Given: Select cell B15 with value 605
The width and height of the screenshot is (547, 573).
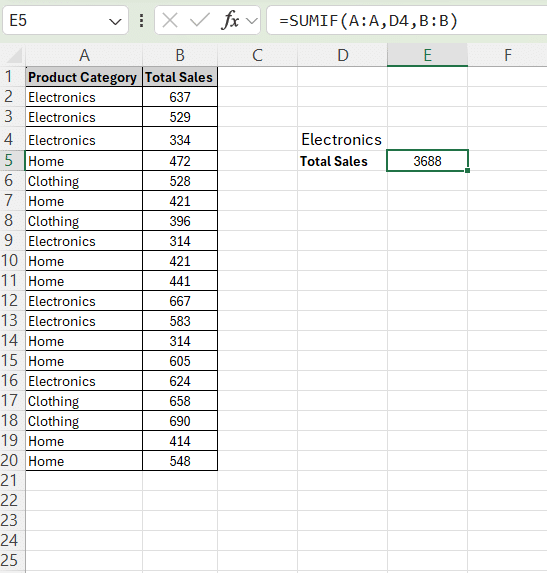Looking at the screenshot, I should coord(180,361).
